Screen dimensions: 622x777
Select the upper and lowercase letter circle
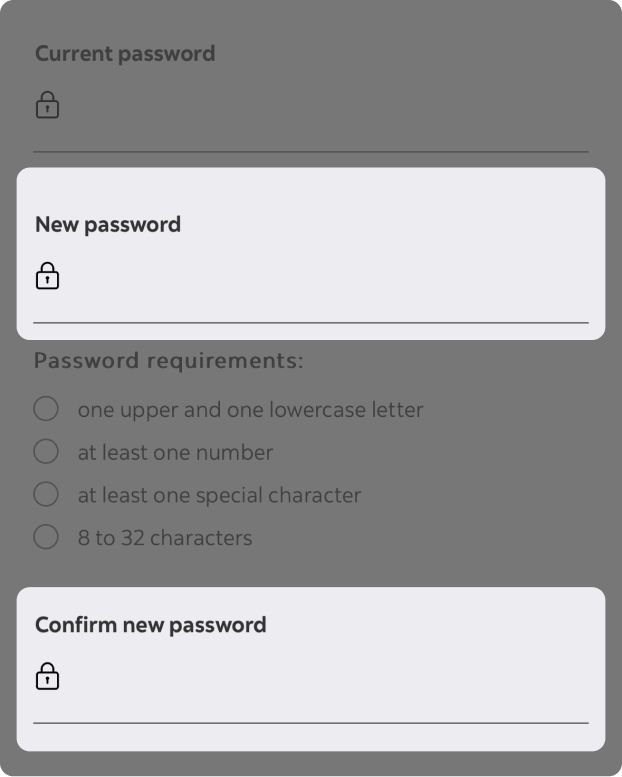46,409
